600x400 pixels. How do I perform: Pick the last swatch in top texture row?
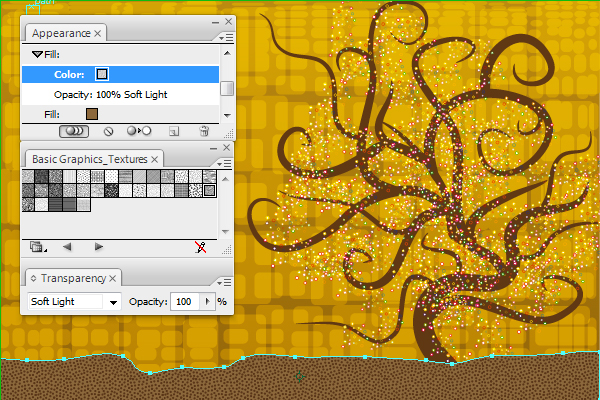[x=210, y=176]
